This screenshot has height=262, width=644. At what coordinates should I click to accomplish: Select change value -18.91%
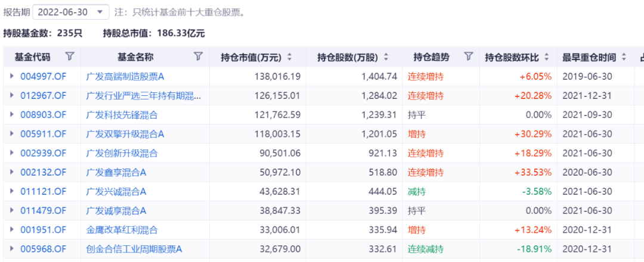point(533,249)
